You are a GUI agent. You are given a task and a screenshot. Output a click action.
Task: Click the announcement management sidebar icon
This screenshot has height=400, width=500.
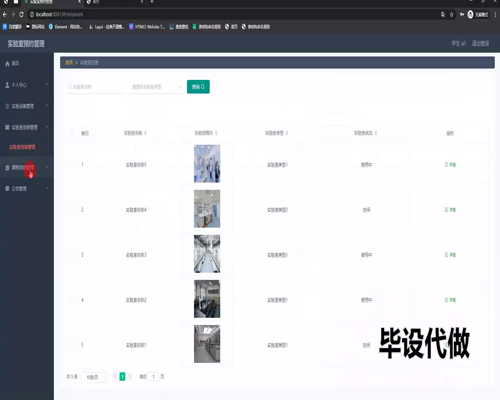7,189
